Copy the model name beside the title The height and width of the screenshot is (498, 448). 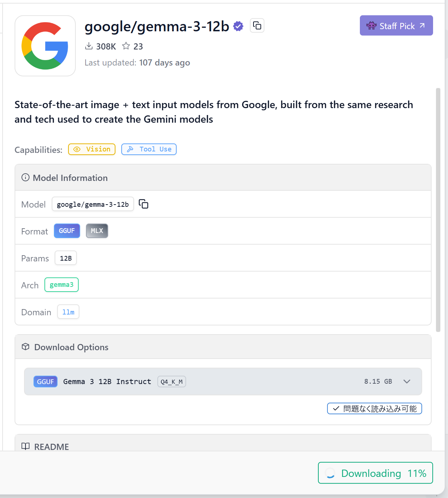coord(257,25)
